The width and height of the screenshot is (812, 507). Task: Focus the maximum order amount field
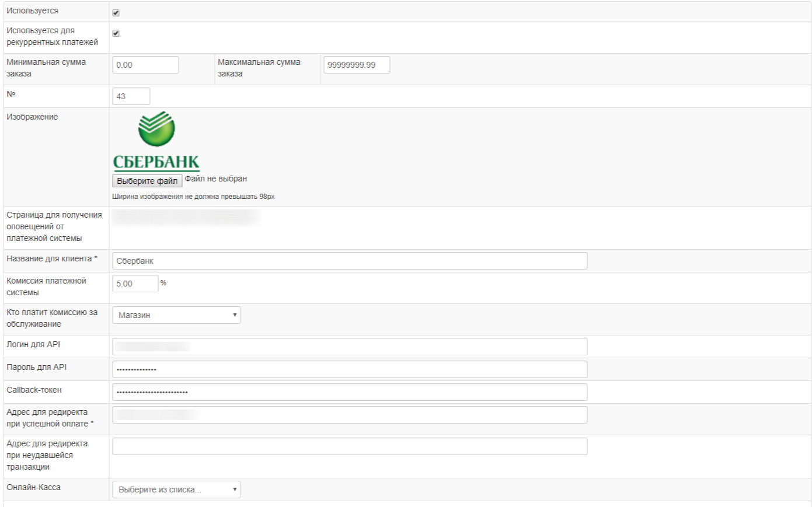coord(356,65)
